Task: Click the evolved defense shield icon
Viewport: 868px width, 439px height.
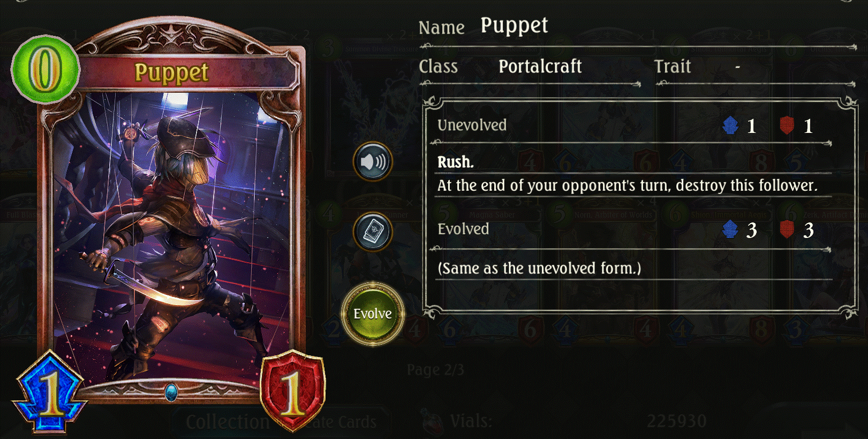Action: 787,229
